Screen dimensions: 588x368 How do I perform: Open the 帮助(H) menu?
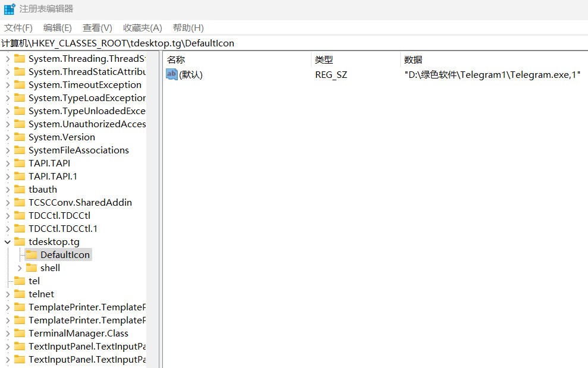coord(188,28)
